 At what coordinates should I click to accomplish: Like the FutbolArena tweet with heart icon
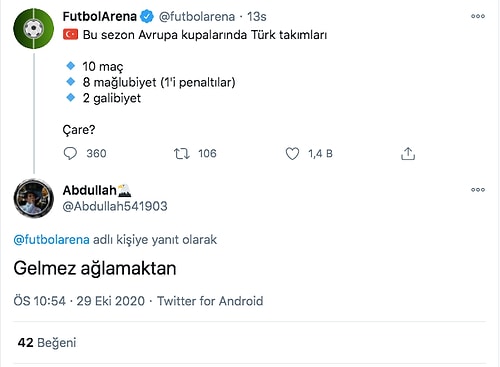pos(292,154)
